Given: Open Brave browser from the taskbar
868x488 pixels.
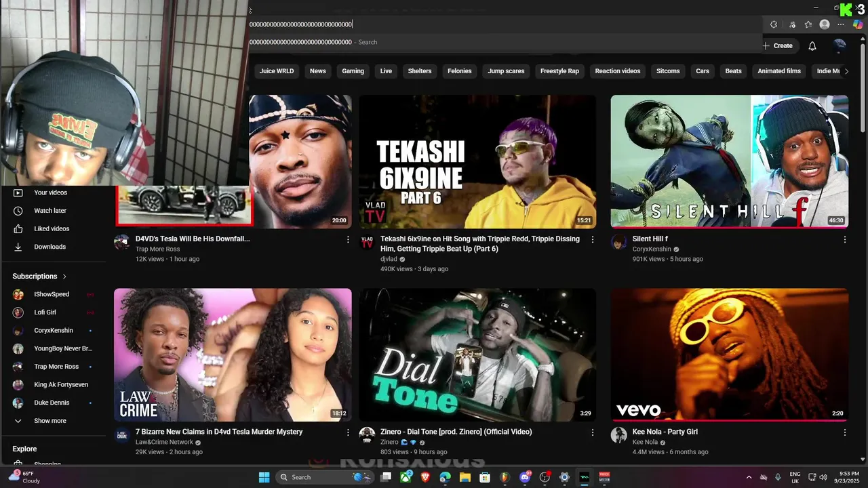Looking at the screenshot, I should pos(425,477).
